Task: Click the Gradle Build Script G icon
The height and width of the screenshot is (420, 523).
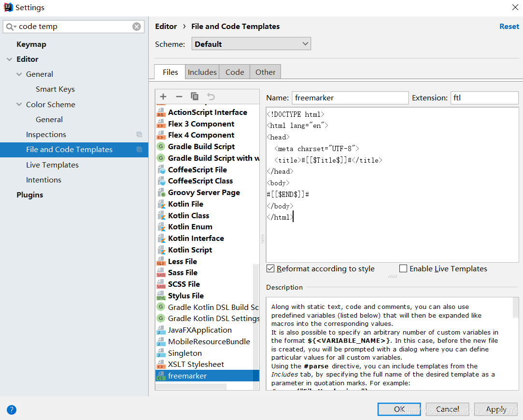Action: (161, 146)
